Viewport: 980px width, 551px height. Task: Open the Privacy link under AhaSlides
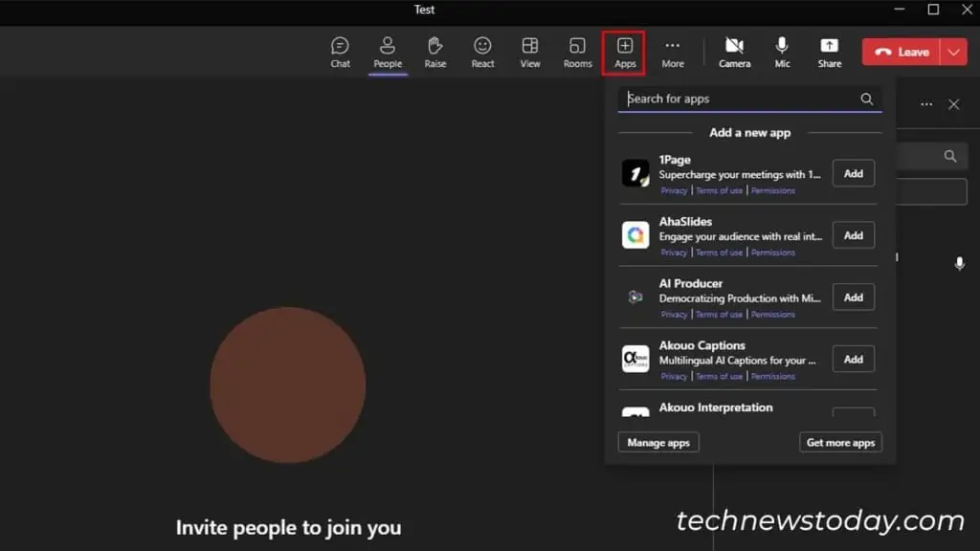(x=674, y=252)
